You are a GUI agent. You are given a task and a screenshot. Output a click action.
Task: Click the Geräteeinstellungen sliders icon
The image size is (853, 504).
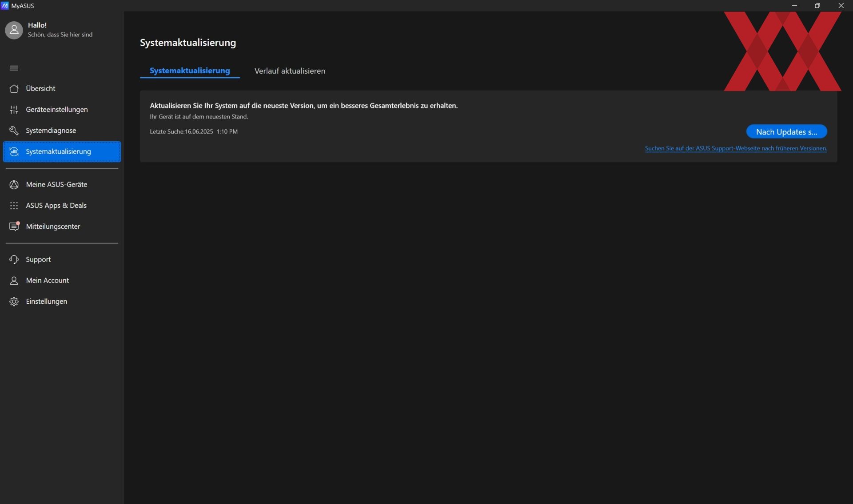[x=14, y=109]
